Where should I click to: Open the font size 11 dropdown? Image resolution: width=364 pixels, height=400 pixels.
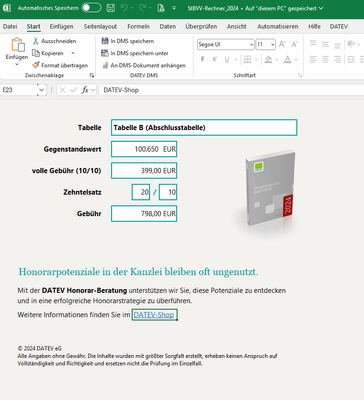point(273,44)
